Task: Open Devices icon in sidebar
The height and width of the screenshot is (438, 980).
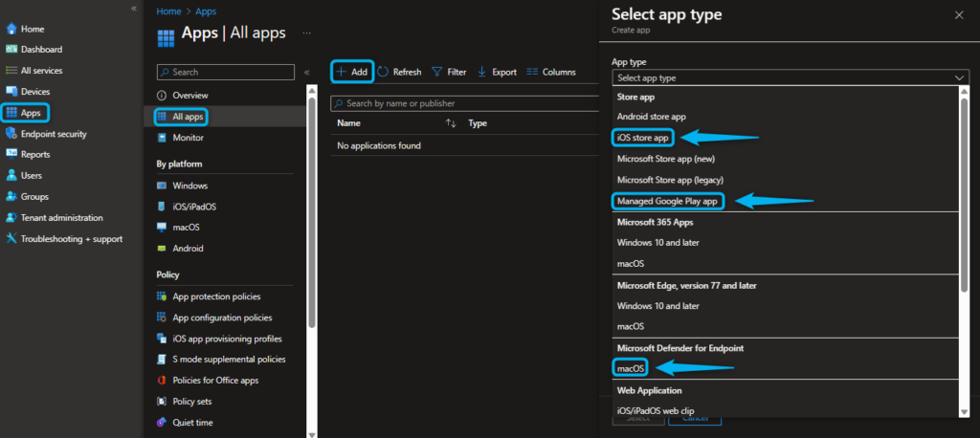Action: point(11,91)
